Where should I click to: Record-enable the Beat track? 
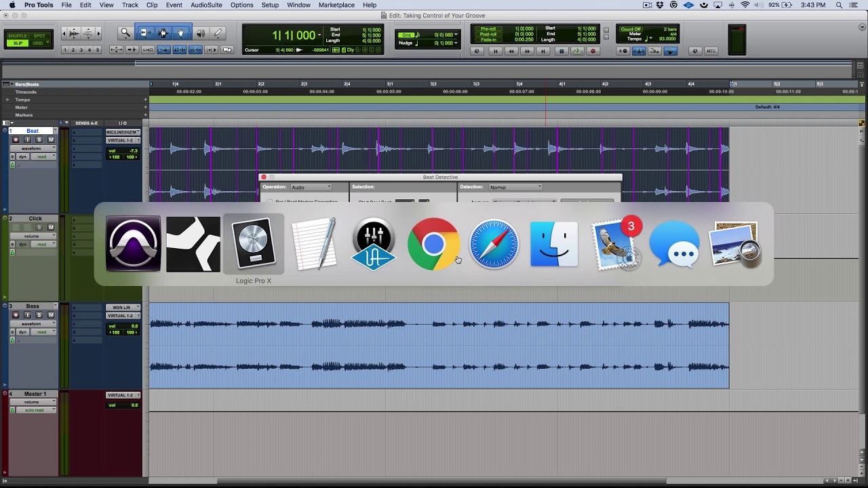16,140
